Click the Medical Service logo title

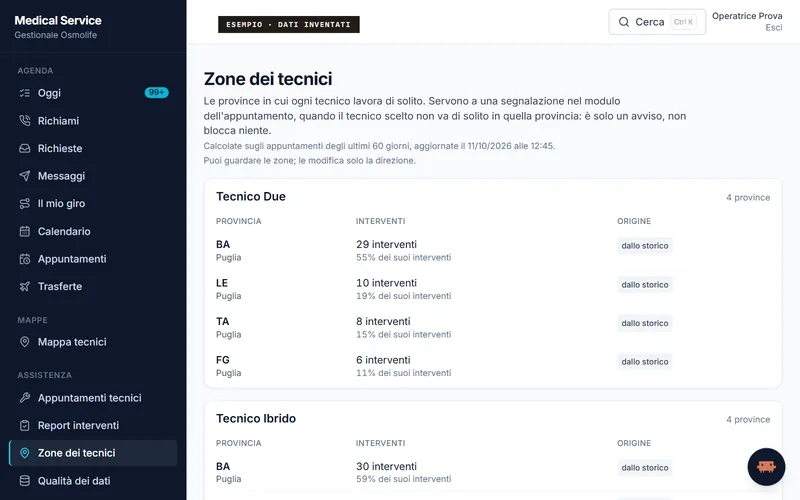58,20
